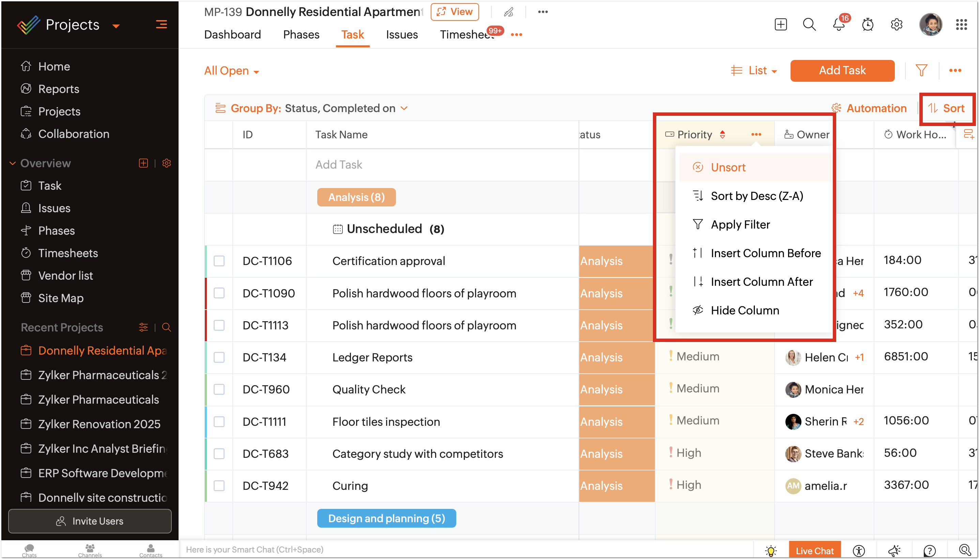Click the add column icon at table edge
The height and width of the screenshot is (560, 980).
(x=968, y=134)
